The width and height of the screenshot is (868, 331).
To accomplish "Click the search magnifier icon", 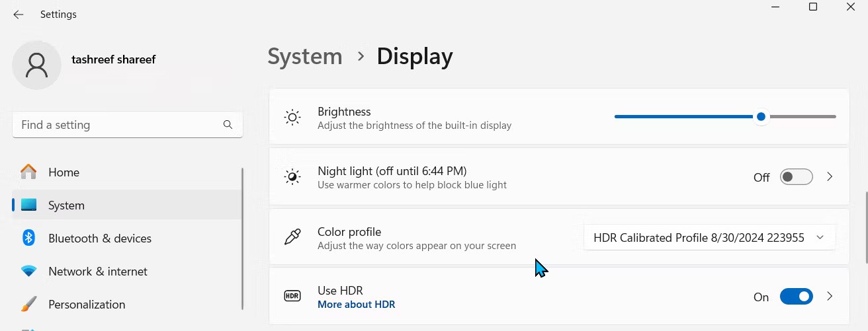I will pyautogui.click(x=228, y=124).
